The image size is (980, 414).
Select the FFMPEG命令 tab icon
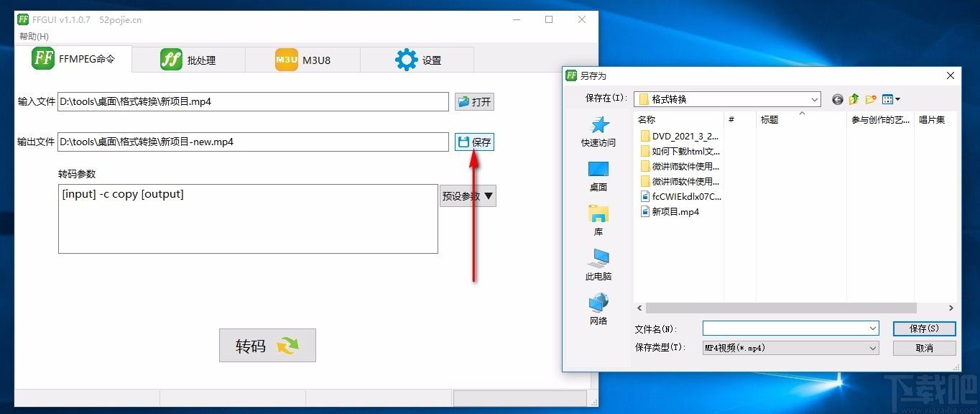point(43,59)
